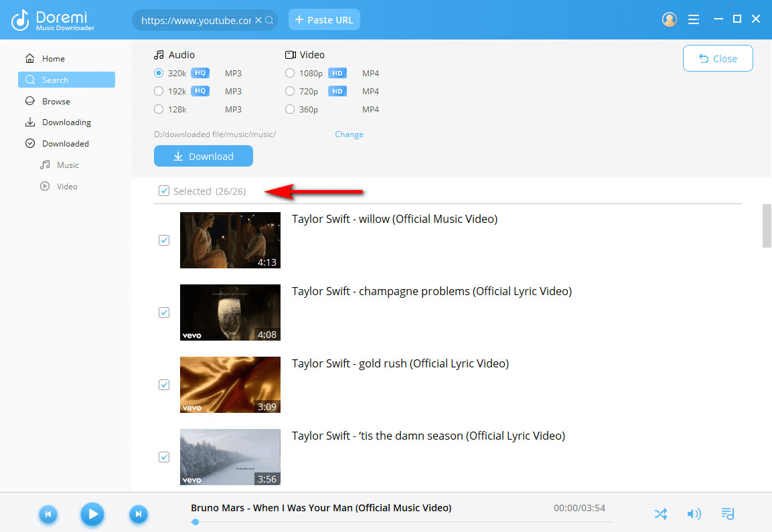Go to the Downloading section
Screen dimensions: 772x532
[x=66, y=122]
